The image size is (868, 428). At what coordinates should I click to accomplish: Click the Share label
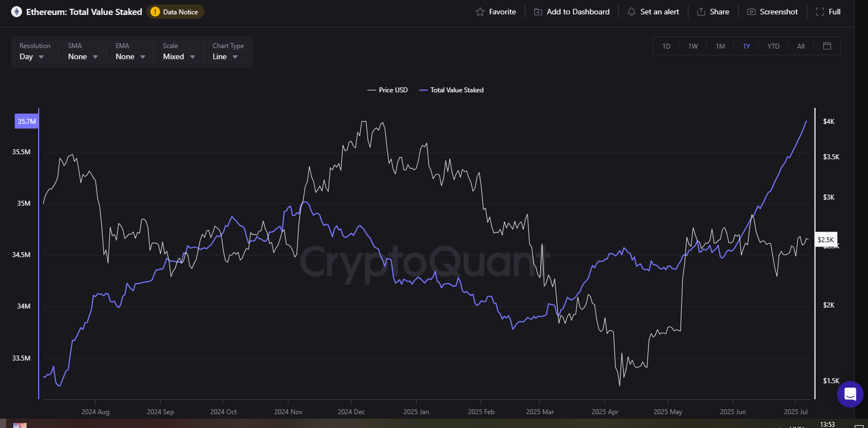719,12
